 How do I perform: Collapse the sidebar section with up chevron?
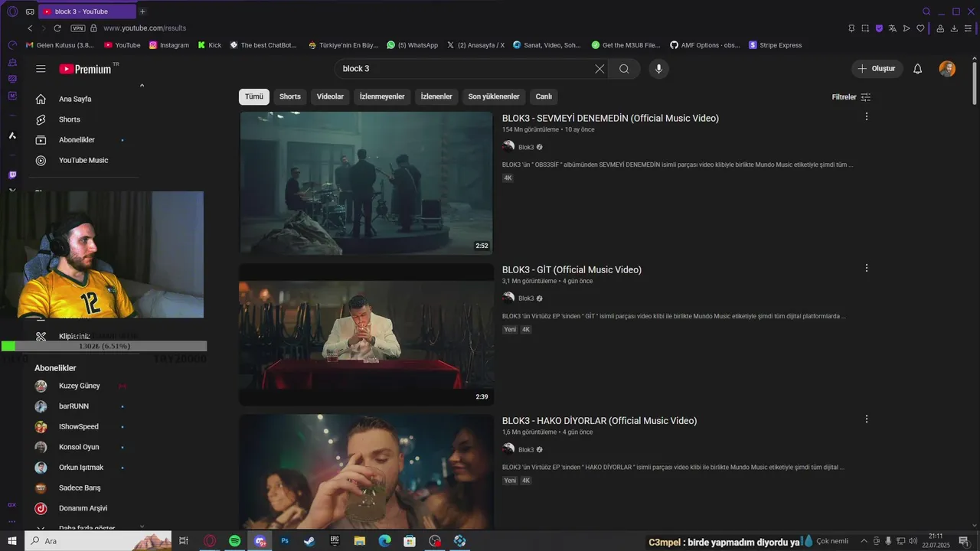pyautogui.click(x=142, y=86)
